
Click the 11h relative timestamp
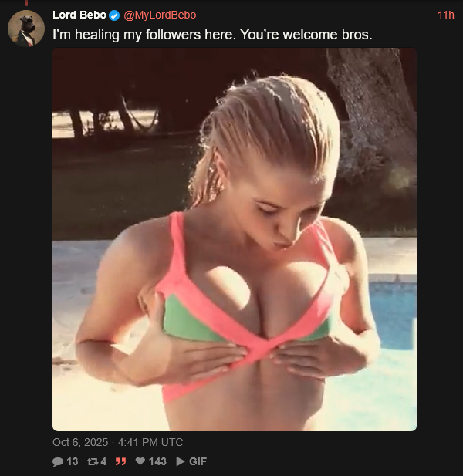click(446, 15)
